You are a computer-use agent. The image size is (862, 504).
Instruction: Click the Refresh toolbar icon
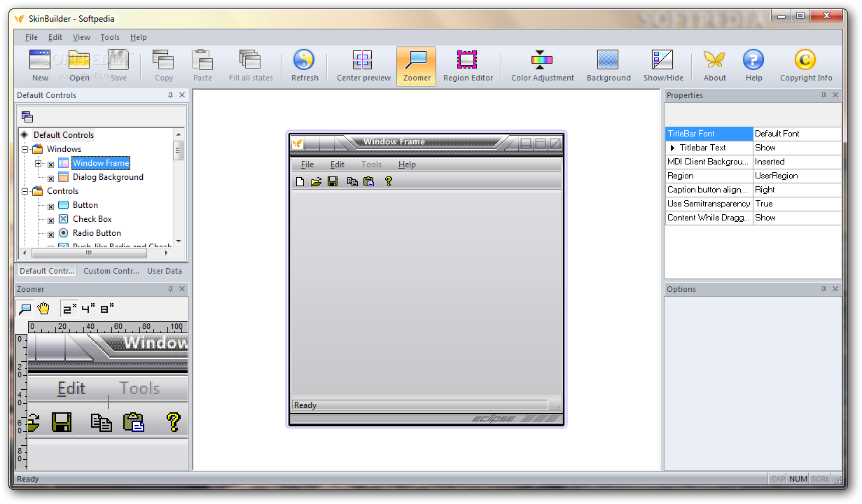click(304, 60)
